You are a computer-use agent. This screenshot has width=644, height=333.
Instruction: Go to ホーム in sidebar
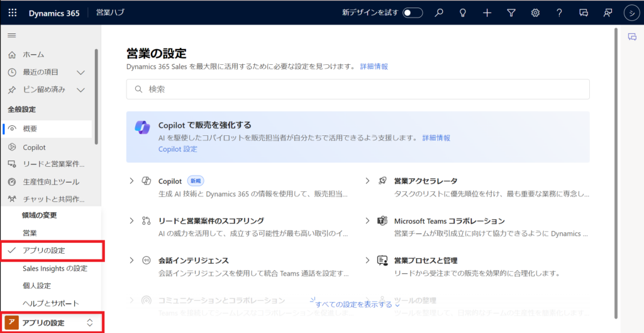(33, 55)
